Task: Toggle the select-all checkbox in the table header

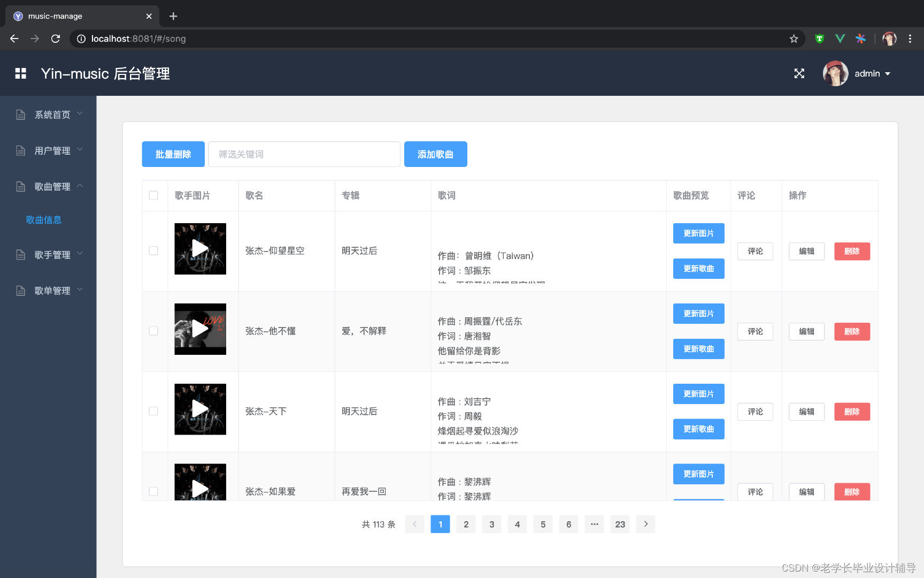Action: coord(154,196)
